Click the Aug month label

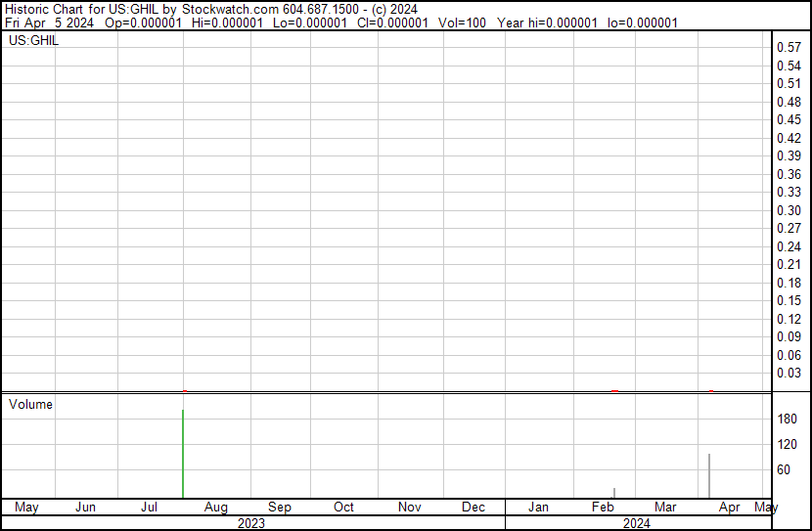click(216, 508)
